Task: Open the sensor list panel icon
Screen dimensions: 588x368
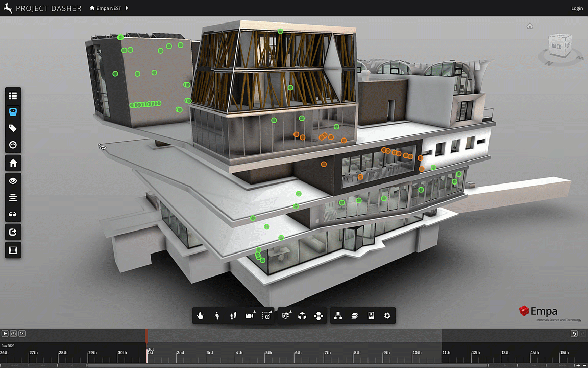Action: point(13,96)
